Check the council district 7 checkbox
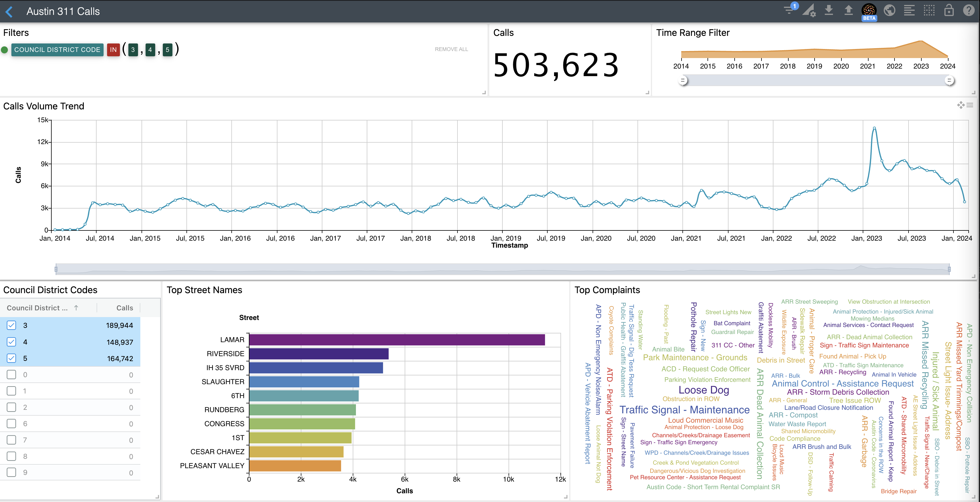Viewport: 980px width, 502px height. pyautogui.click(x=11, y=440)
